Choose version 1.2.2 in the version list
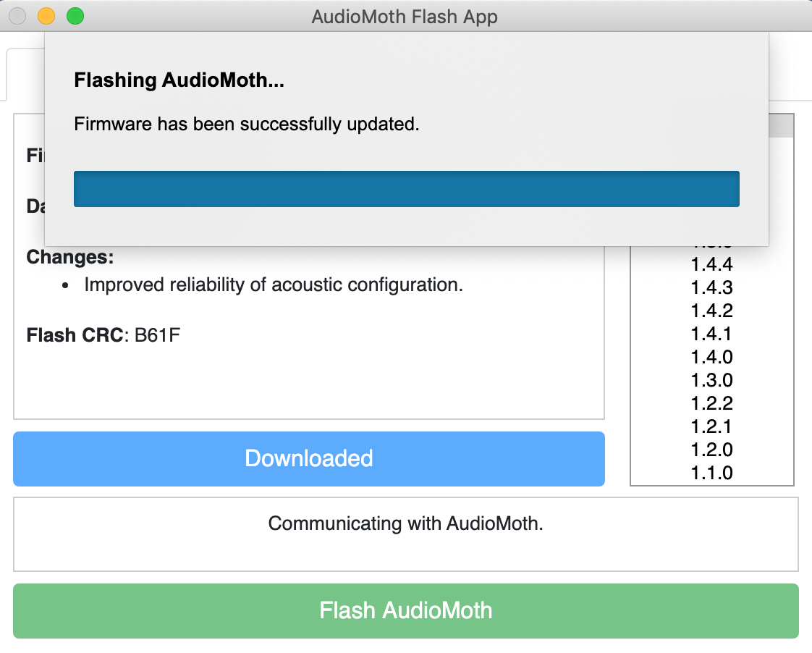812x653 pixels. (x=710, y=403)
